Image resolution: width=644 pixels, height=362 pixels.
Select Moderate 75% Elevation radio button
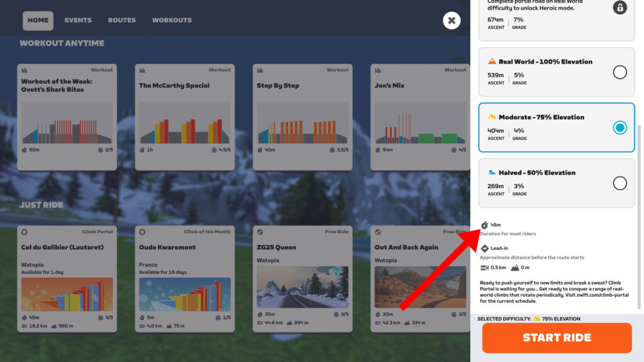click(619, 128)
